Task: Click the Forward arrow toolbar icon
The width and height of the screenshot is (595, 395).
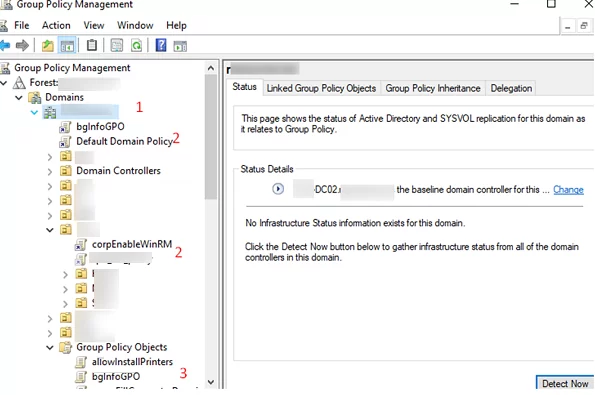Action: tap(22, 46)
